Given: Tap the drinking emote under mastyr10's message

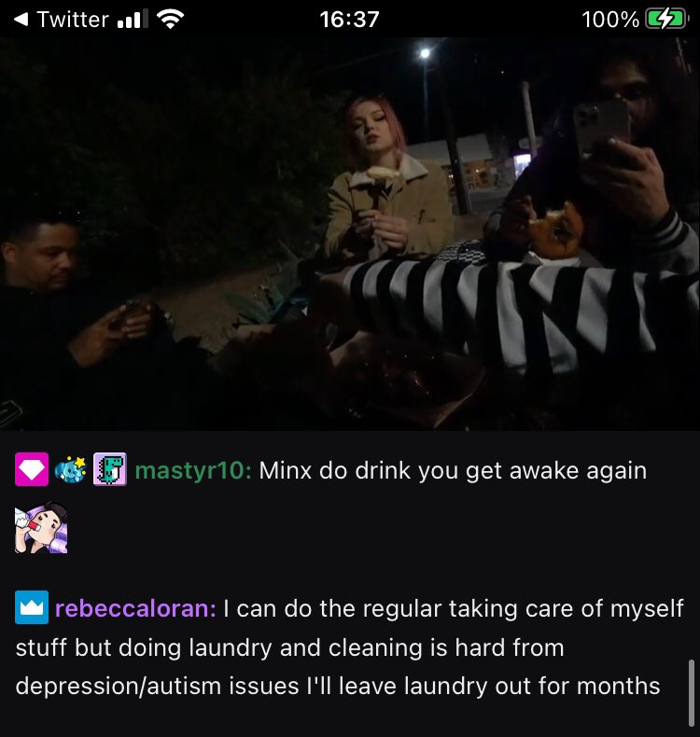Looking at the screenshot, I should tap(41, 527).
